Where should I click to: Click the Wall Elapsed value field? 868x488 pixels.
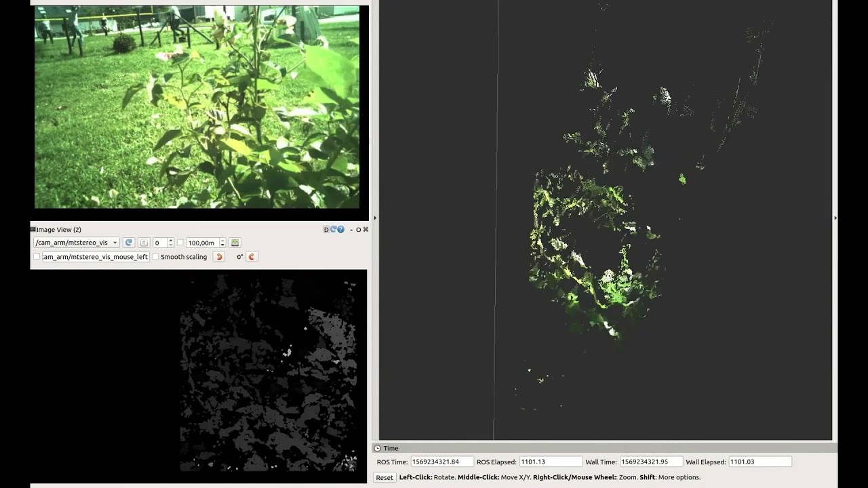[x=760, y=462]
